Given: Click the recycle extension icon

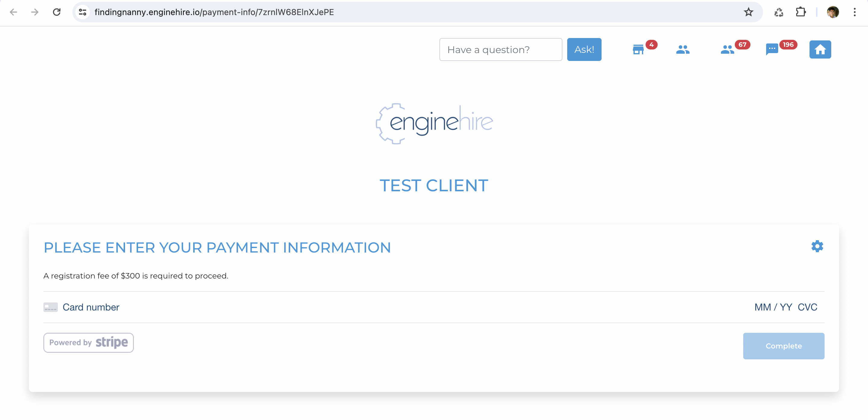Looking at the screenshot, I should [778, 12].
